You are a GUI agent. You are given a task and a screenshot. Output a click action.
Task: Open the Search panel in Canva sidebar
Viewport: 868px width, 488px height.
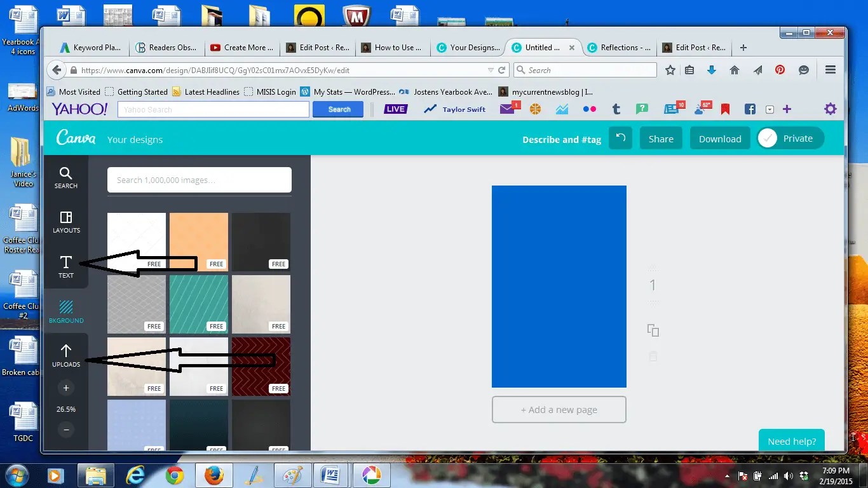coord(66,178)
